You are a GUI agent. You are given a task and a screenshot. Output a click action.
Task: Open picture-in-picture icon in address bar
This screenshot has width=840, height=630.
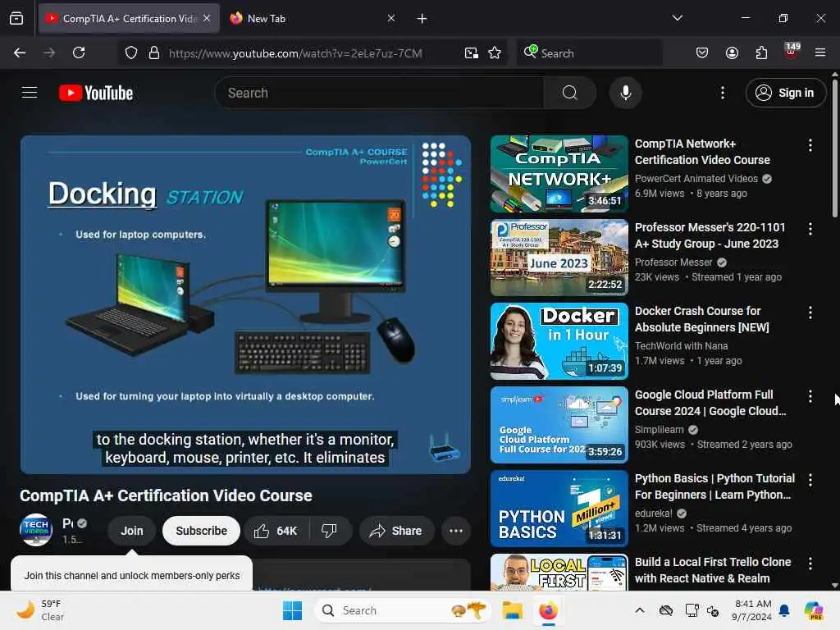(x=472, y=53)
